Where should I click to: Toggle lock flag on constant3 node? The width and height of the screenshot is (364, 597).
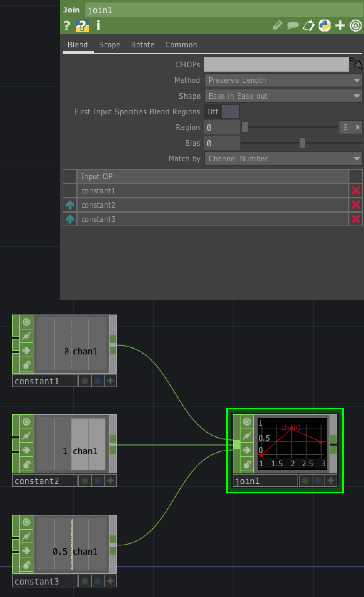(x=26, y=565)
